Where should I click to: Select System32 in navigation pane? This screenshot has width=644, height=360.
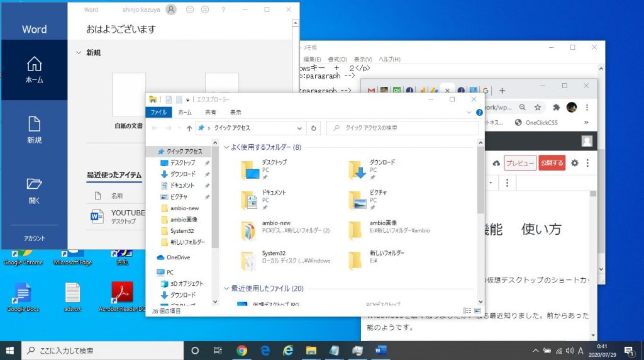(182, 231)
